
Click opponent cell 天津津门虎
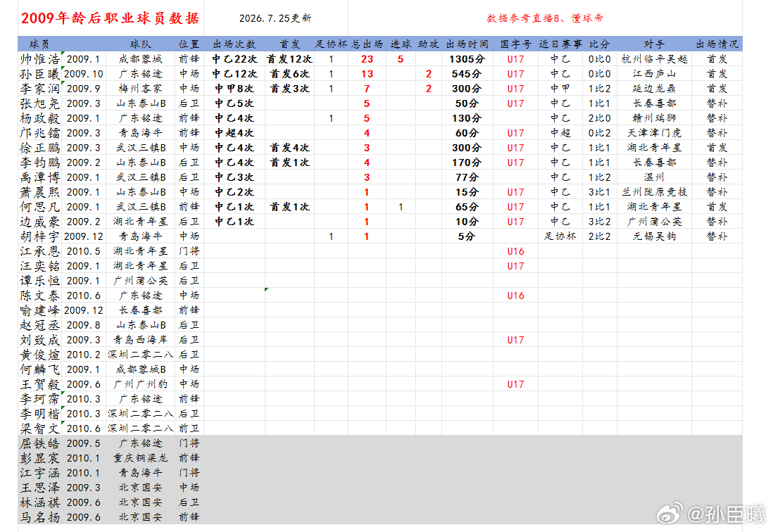(x=654, y=133)
